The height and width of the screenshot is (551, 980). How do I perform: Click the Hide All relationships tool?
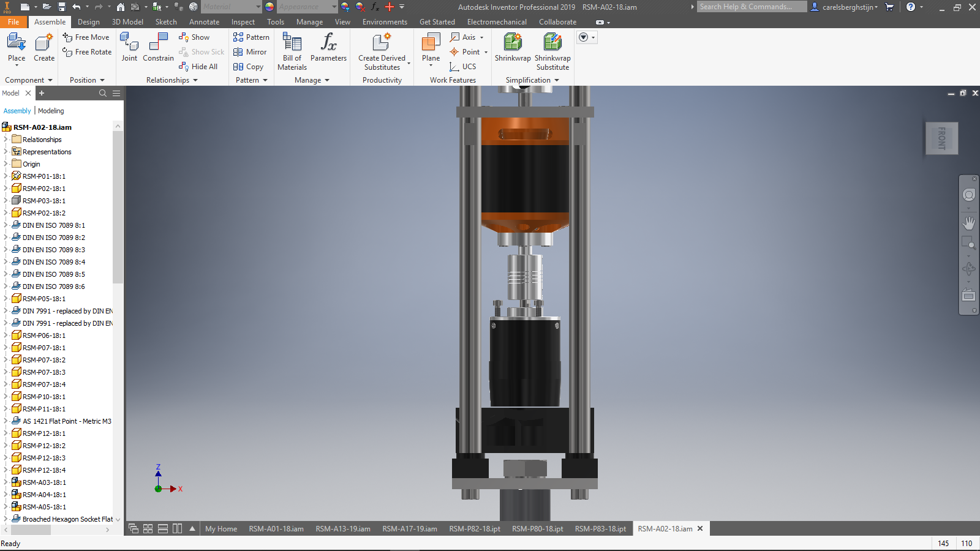tap(198, 67)
